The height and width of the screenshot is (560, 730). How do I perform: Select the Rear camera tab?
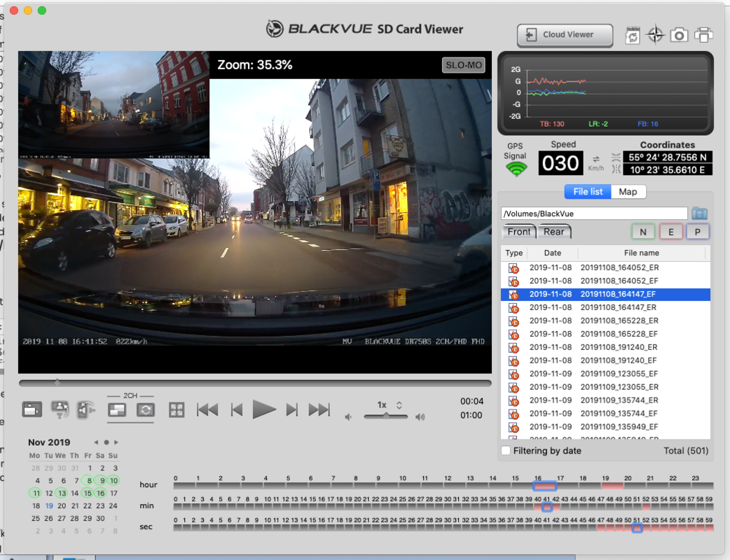coord(553,232)
